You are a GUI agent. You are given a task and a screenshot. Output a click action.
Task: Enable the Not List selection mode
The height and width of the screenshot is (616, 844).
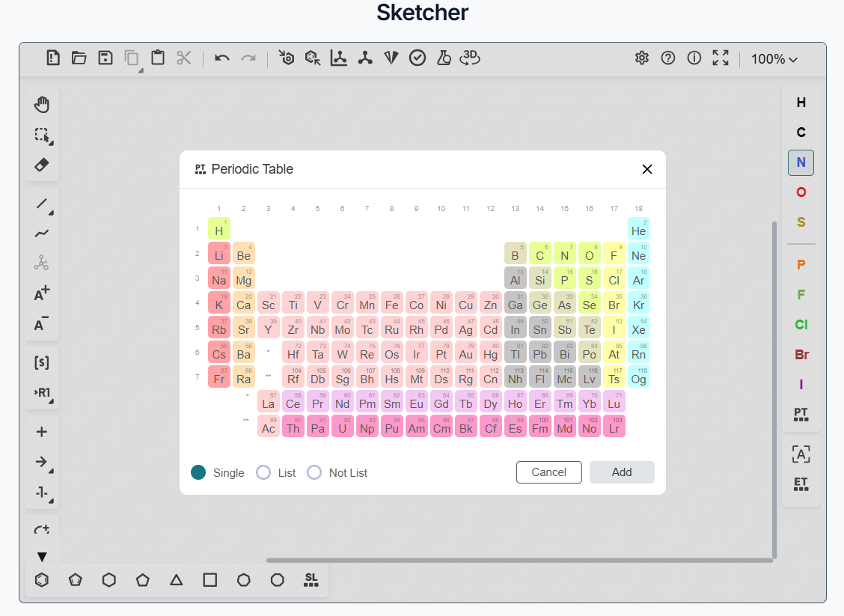pos(314,472)
